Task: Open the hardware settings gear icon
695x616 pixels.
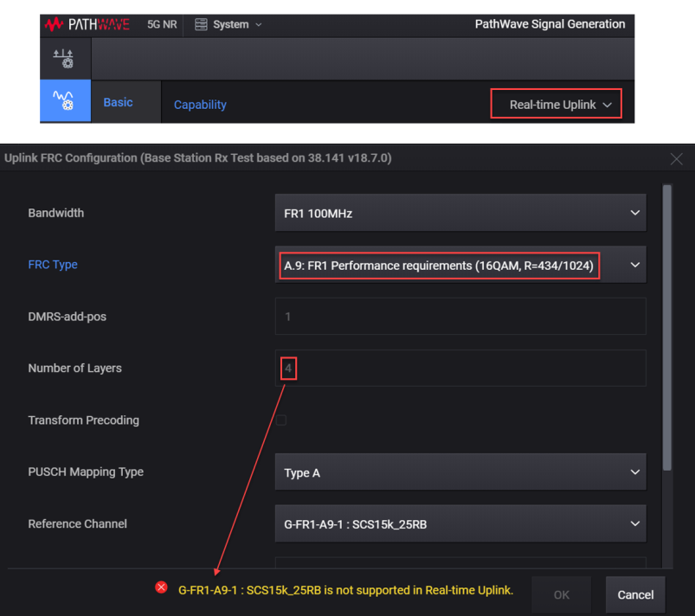Action: tap(64, 59)
